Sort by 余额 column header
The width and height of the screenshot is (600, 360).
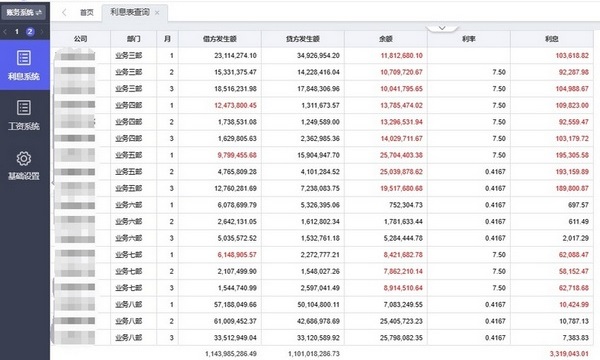386,39
